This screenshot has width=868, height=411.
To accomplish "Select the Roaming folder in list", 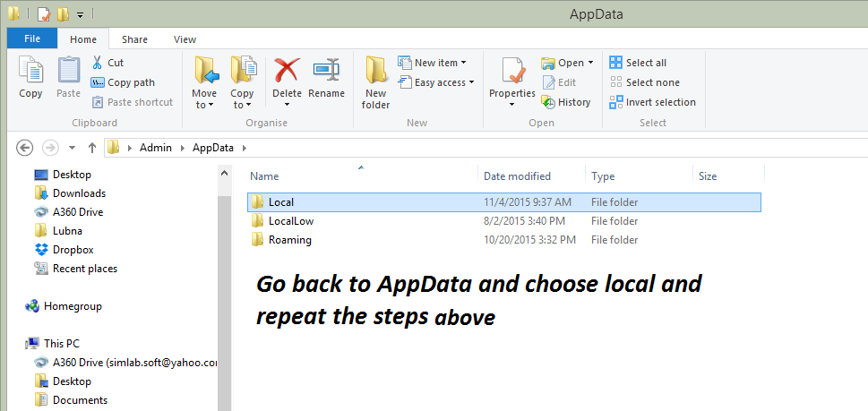I will [x=289, y=240].
